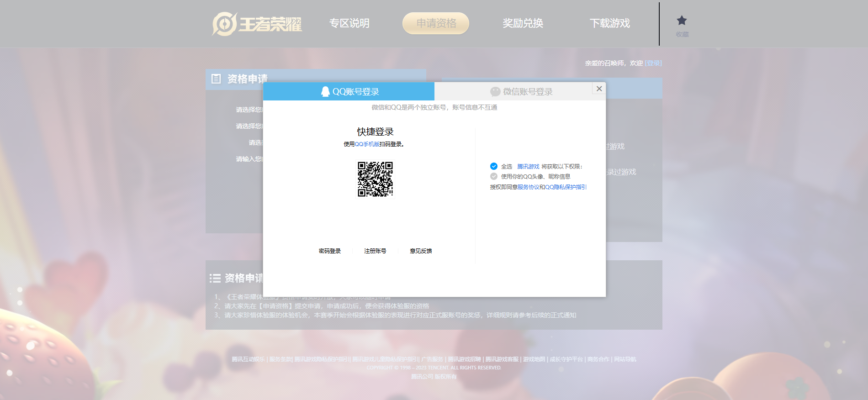This screenshot has height=400, width=868.
Task: Open the 下载游戏 page
Action: [x=609, y=23]
